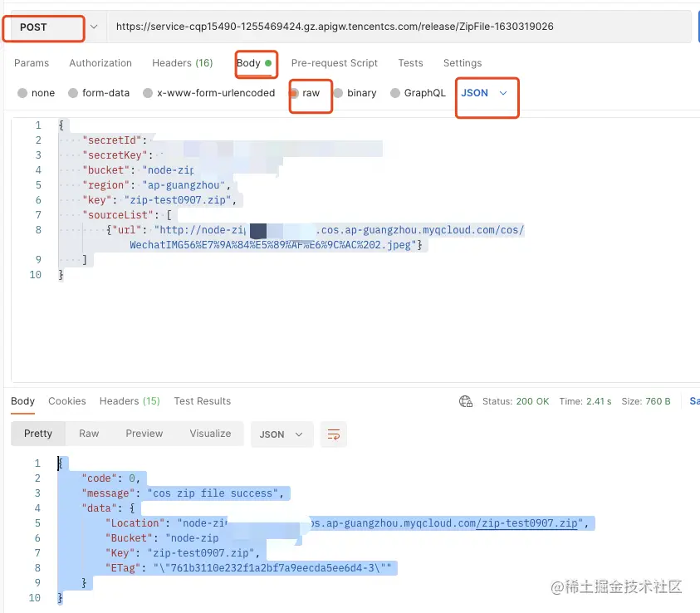Select the binary radio button
This screenshot has height=613, width=700.
(x=339, y=93)
